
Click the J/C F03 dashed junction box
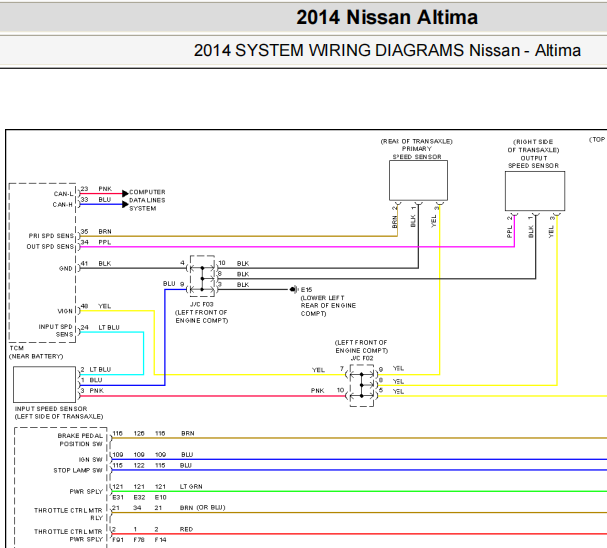202,276
